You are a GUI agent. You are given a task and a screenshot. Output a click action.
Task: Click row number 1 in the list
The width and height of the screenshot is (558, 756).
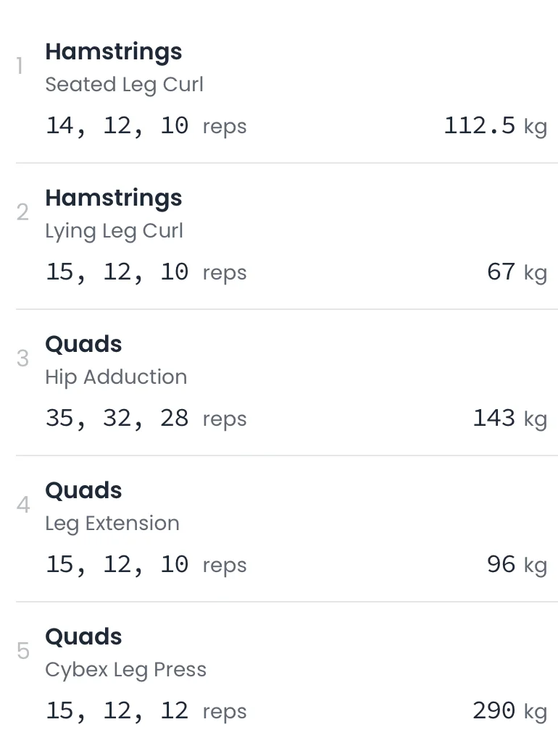pyautogui.click(x=20, y=67)
